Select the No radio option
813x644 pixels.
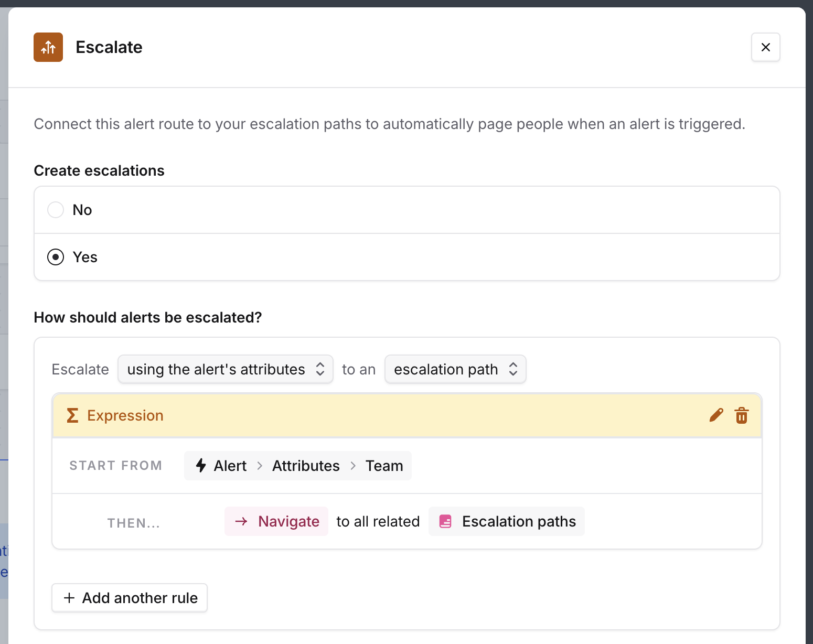point(56,210)
